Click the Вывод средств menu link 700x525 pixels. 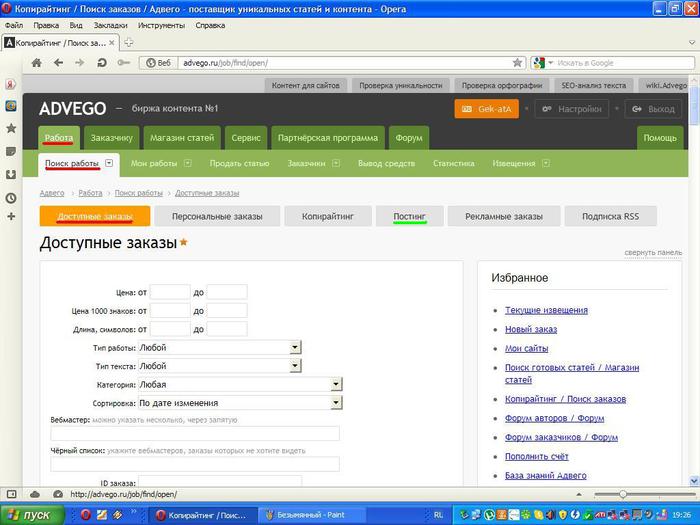(x=386, y=163)
